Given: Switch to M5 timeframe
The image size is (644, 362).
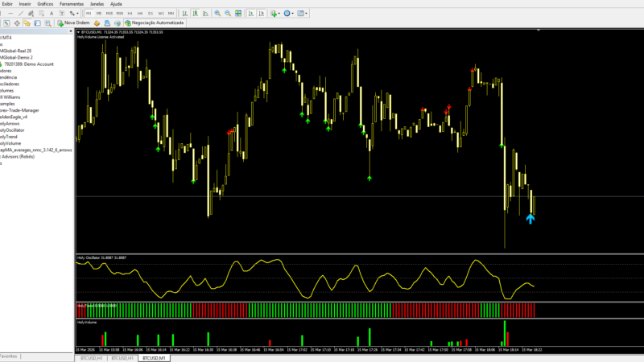Looking at the screenshot, I should click(x=99, y=13).
